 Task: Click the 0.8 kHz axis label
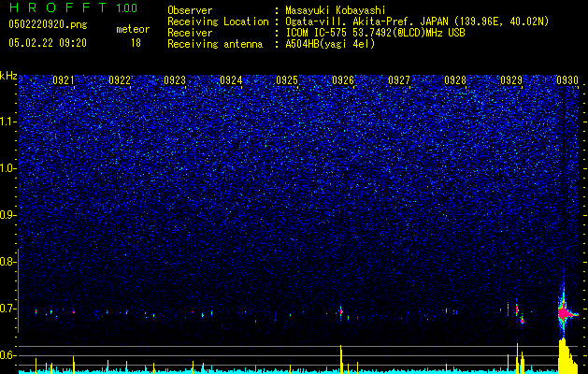tap(7, 262)
